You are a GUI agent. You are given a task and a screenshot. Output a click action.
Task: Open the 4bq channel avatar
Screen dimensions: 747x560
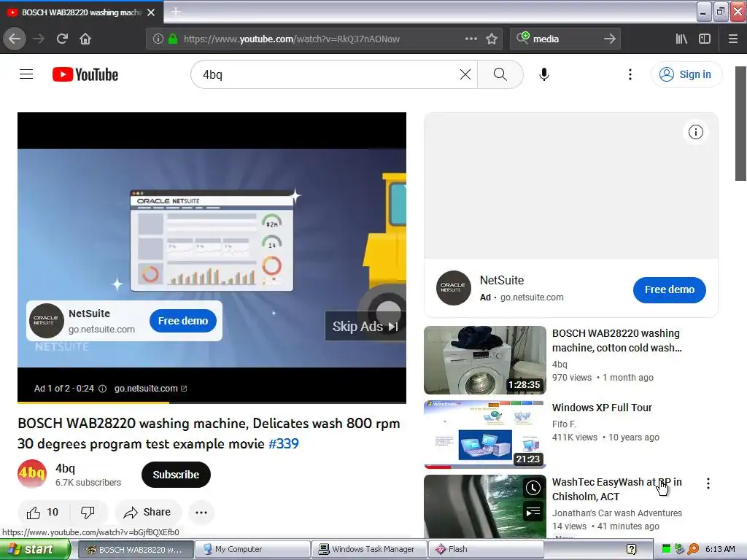[x=32, y=474]
